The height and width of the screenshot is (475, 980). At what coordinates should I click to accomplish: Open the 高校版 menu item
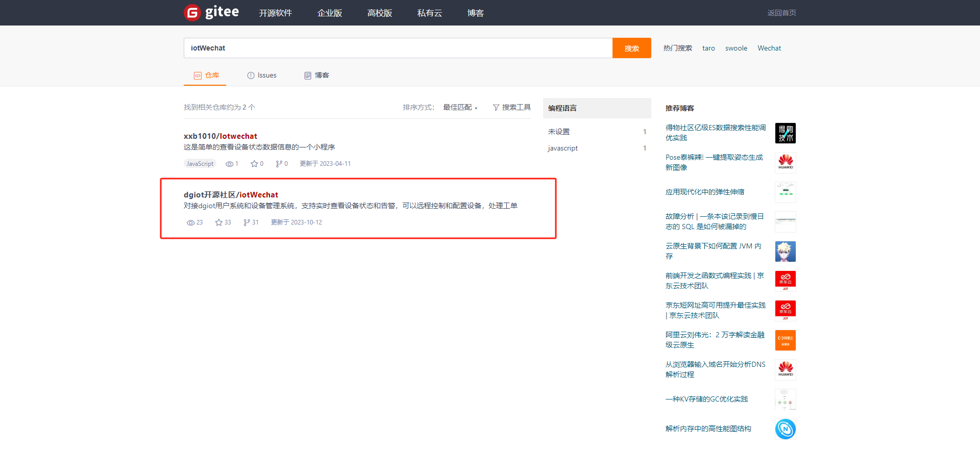point(380,13)
